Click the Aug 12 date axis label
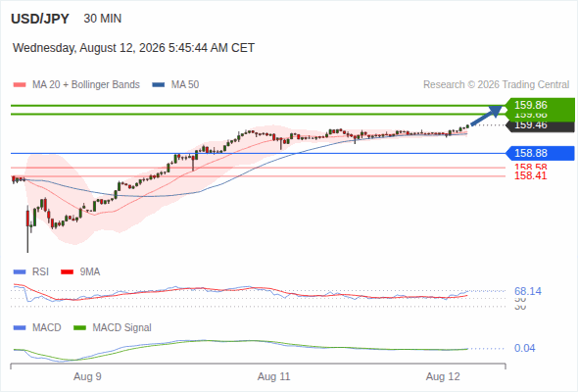The height and width of the screenshot is (392, 578). [x=443, y=376]
